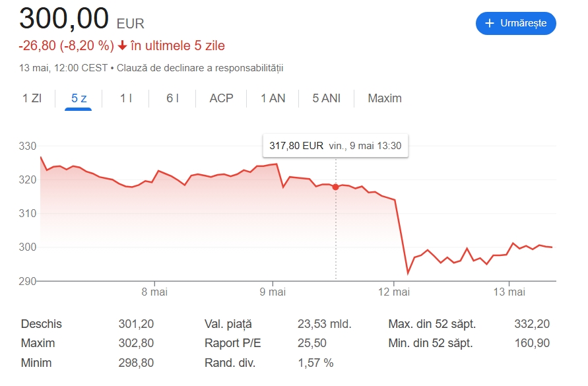Select the 1 AN chart range

click(x=273, y=98)
